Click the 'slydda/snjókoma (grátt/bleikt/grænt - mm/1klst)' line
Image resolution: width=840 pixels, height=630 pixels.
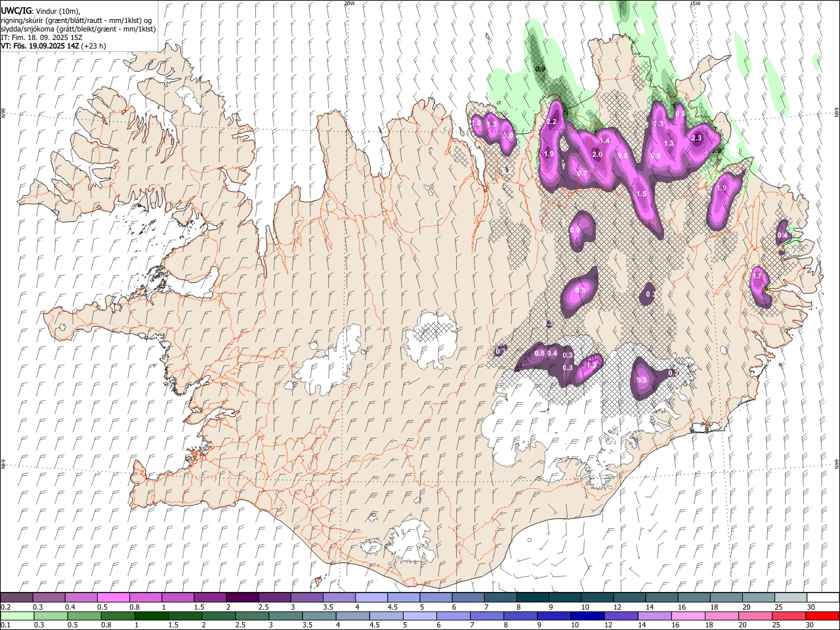78,29
